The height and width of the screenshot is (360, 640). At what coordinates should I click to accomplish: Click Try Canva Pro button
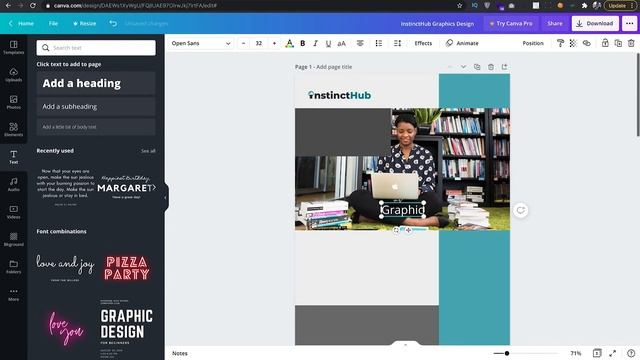click(x=511, y=24)
